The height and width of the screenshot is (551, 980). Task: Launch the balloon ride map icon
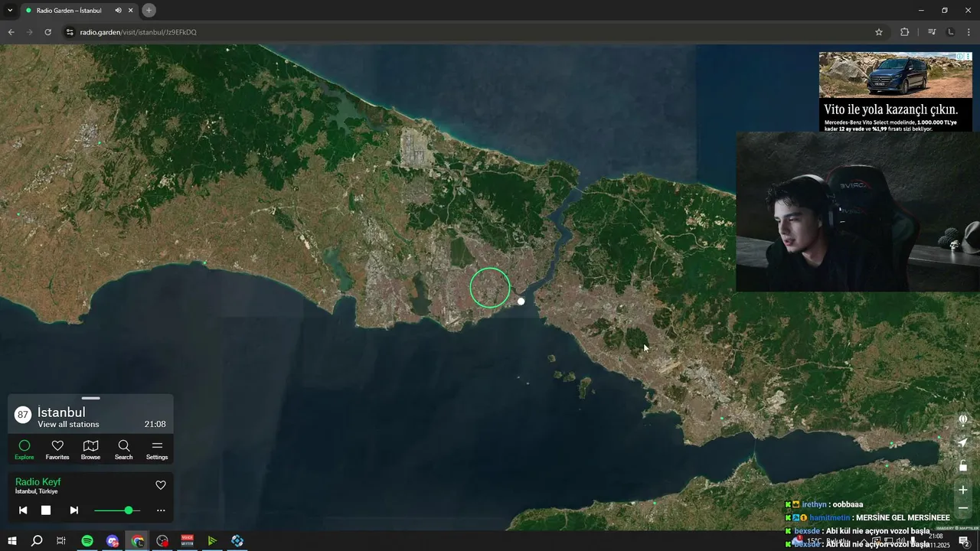point(963,419)
